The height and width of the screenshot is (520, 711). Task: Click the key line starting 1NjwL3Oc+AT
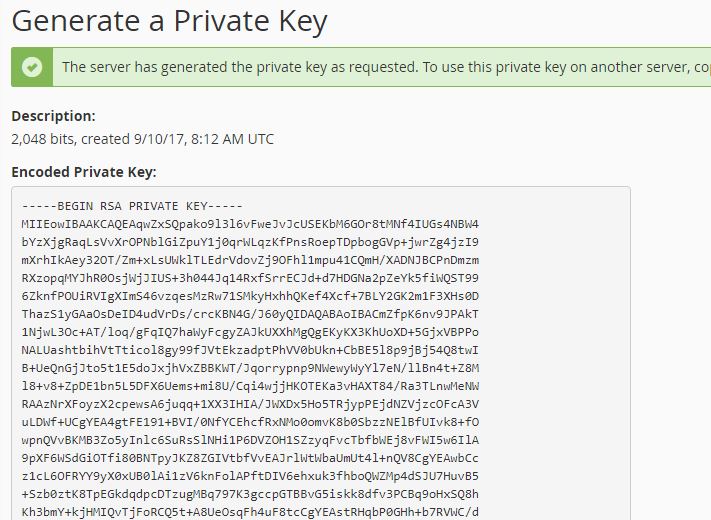tap(250, 332)
